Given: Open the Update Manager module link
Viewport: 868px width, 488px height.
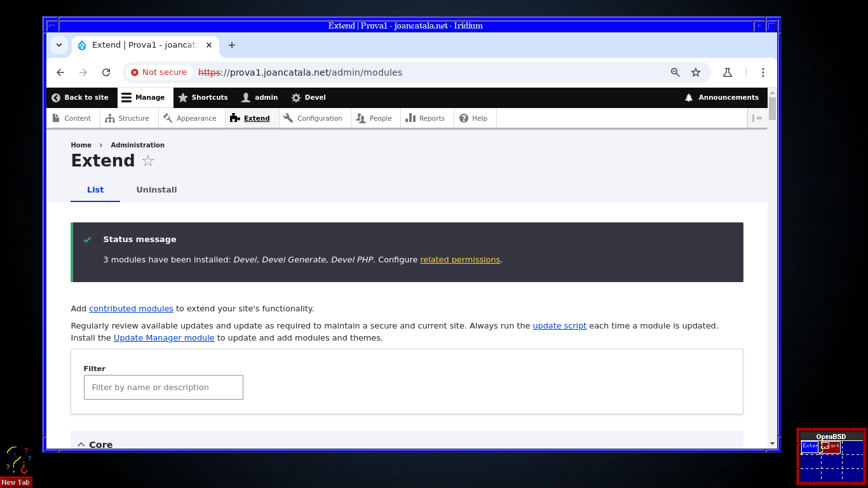Looking at the screenshot, I should pyautogui.click(x=164, y=338).
